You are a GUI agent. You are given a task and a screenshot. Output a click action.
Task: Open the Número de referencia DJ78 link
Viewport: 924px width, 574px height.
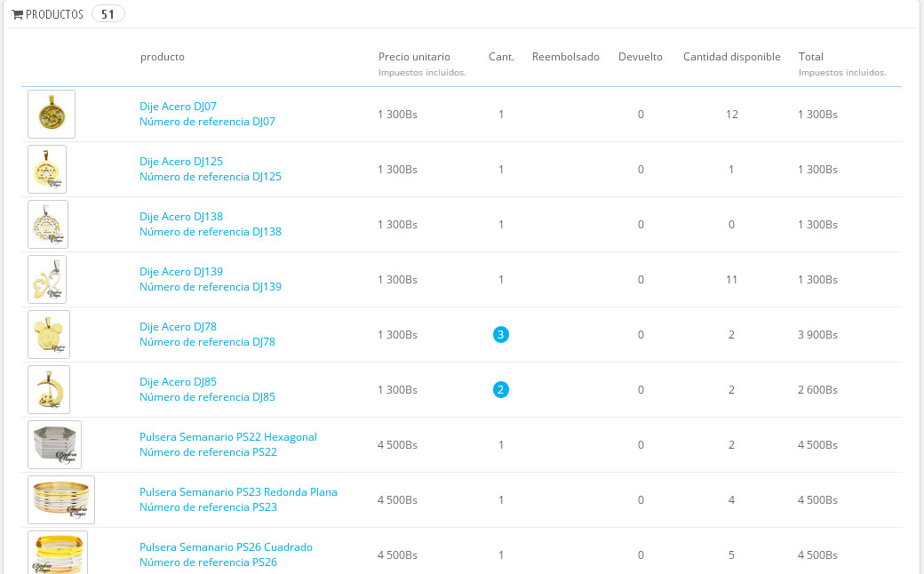[207, 342]
